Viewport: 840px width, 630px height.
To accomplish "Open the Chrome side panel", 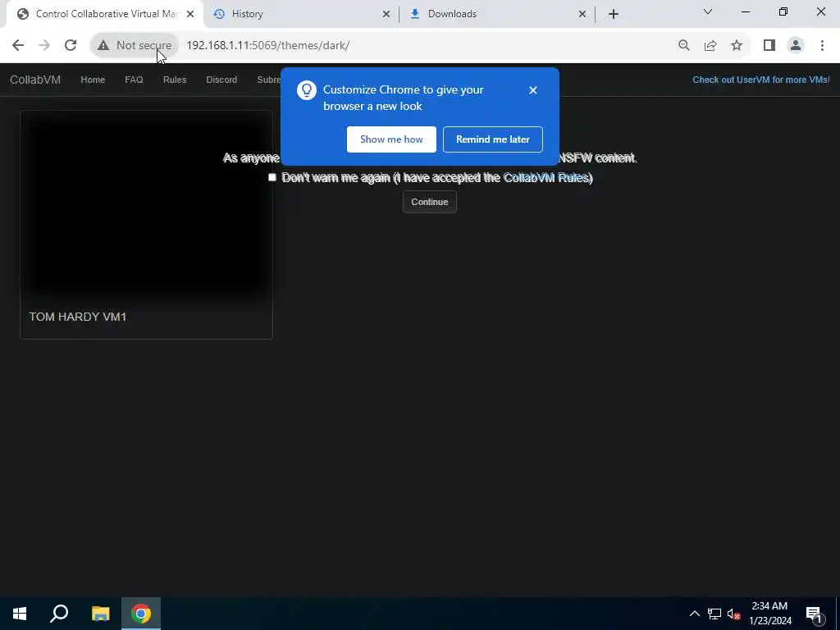I will (769, 45).
